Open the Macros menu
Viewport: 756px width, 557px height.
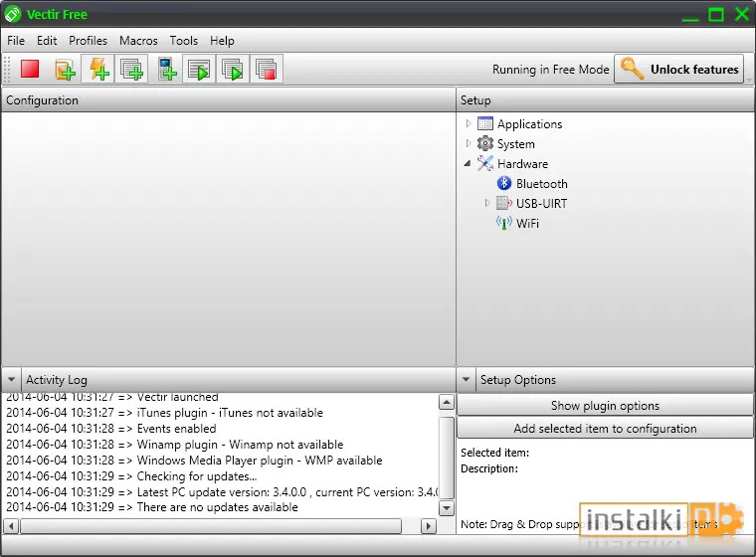pos(138,41)
